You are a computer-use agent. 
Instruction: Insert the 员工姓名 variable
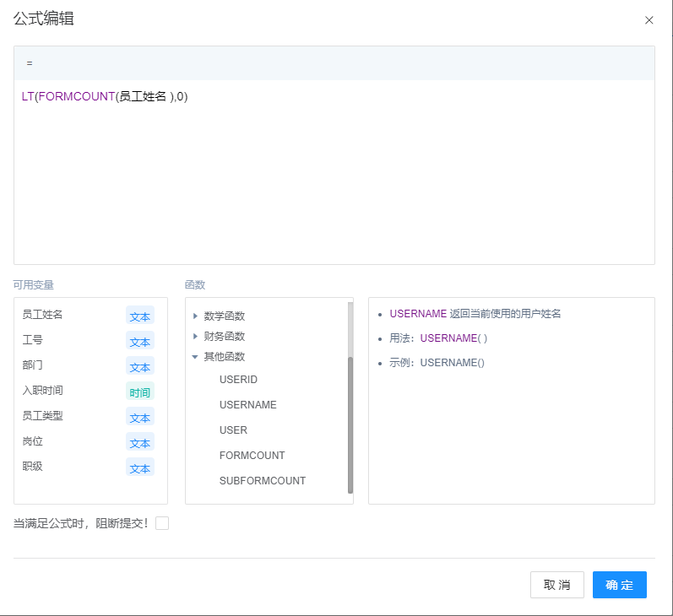42,315
